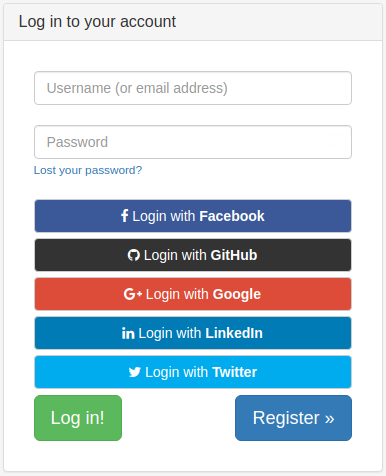Click the bold 'LinkedIn' word on its button
Image resolution: width=386 pixels, height=476 pixels.
[x=234, y=333]
